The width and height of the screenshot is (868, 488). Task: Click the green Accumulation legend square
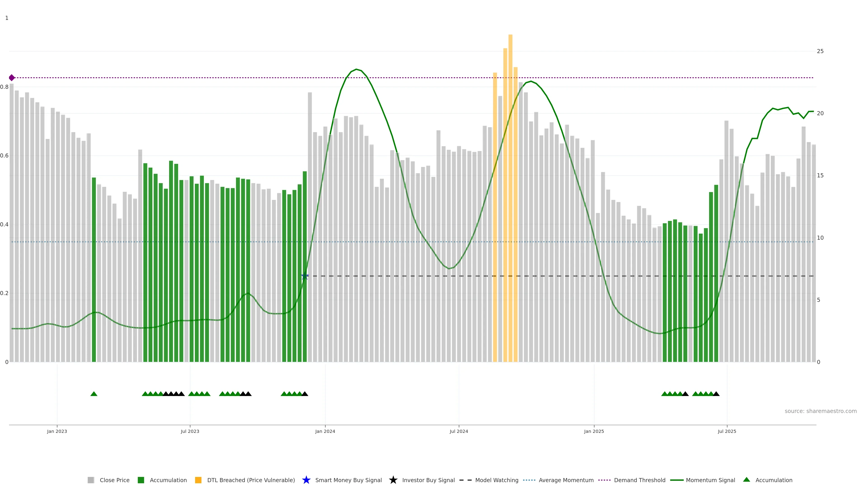[x=141, y=480]
